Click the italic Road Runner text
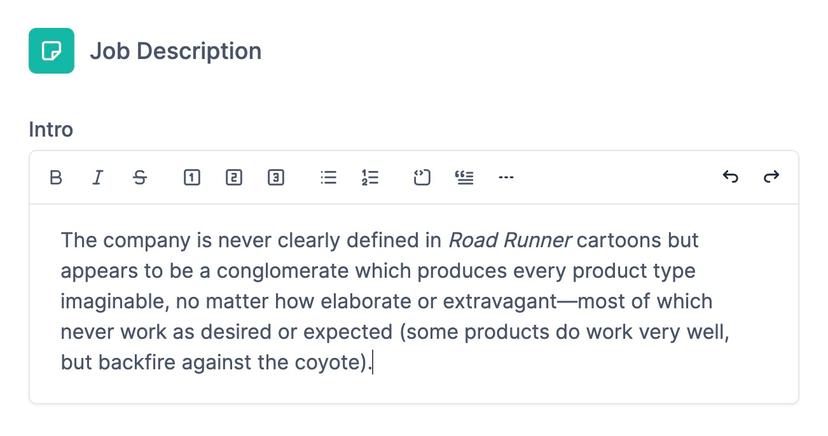 [x=510, y=240]
